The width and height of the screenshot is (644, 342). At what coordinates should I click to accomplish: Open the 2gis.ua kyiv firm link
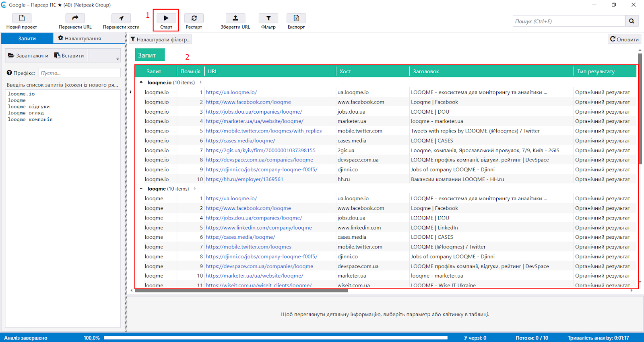(x=261, y=150)
